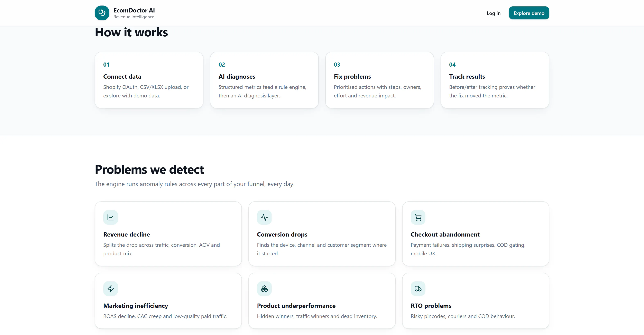Click the Fix problems title
The image size is (644, 335).
pyautogui.click(x=352, y=76)
